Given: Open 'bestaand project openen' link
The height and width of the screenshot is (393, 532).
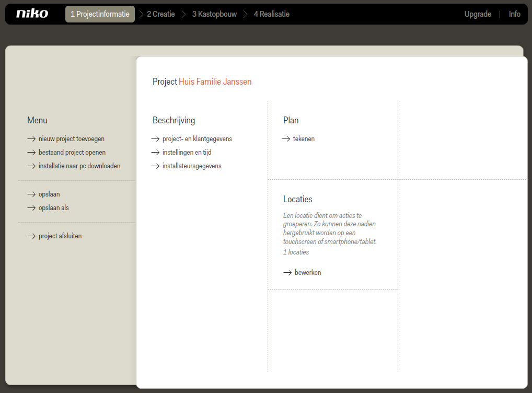Looking at the screenshot, I should pos(72,153).
